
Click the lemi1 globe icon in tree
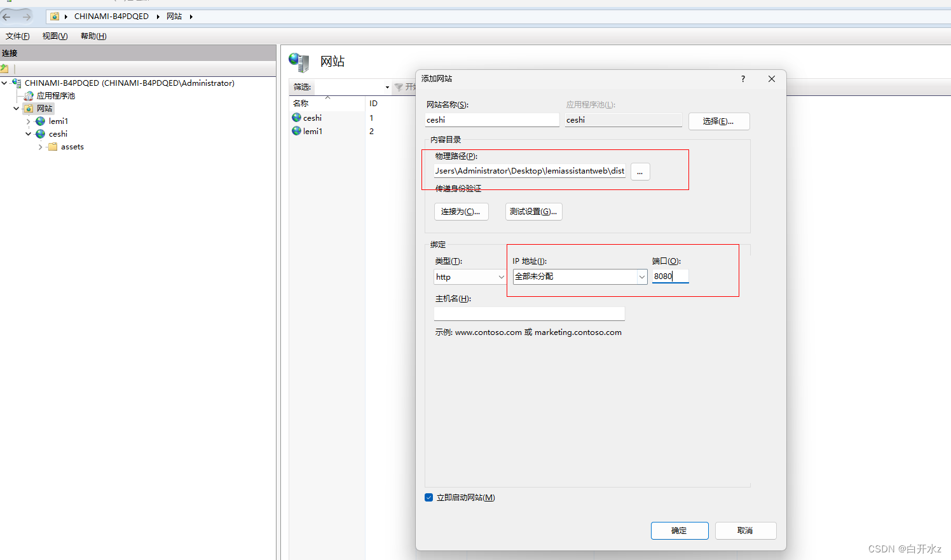tap(41, 121)
